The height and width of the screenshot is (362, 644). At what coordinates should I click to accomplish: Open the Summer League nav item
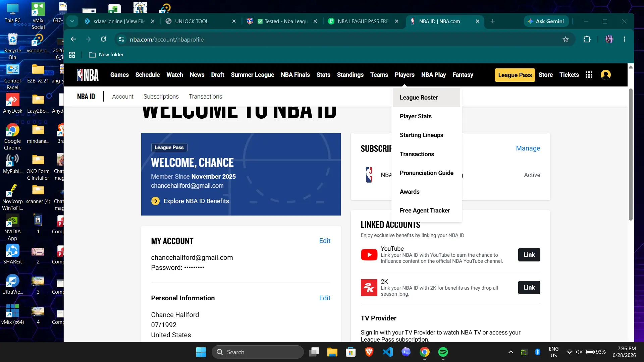coord(252,75)
